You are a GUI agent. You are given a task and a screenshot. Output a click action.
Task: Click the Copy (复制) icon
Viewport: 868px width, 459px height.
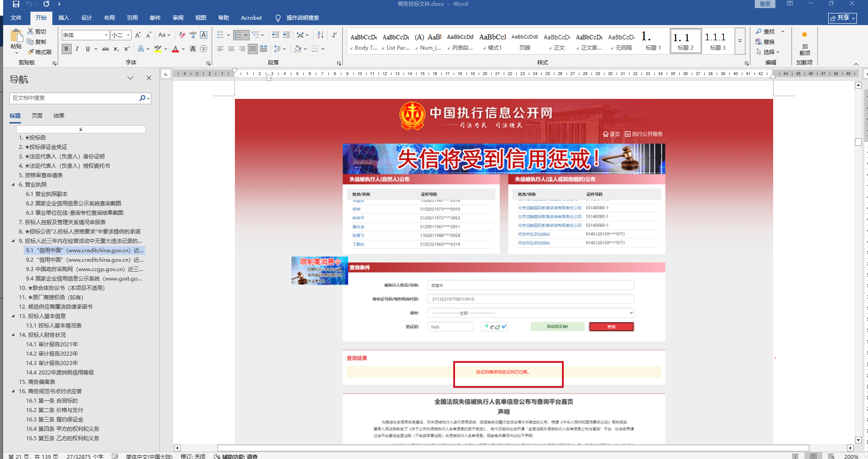click(30, 42)
